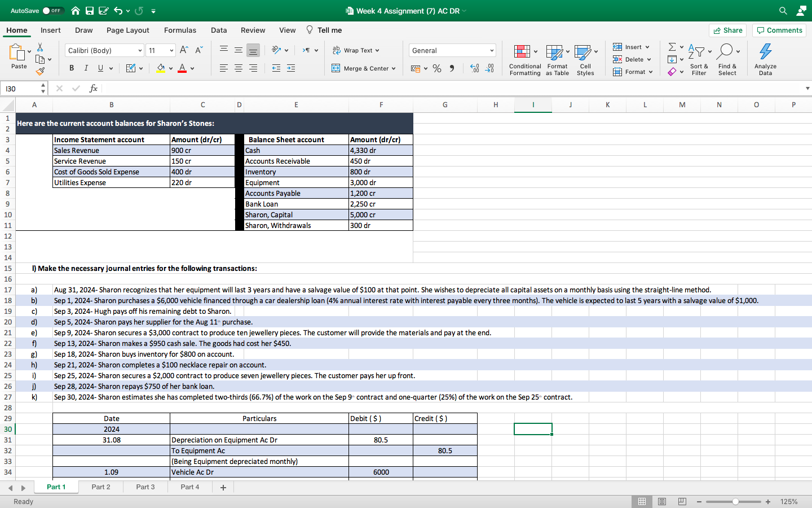
Task: Open the font name dropdown
Action: point(139,50)
